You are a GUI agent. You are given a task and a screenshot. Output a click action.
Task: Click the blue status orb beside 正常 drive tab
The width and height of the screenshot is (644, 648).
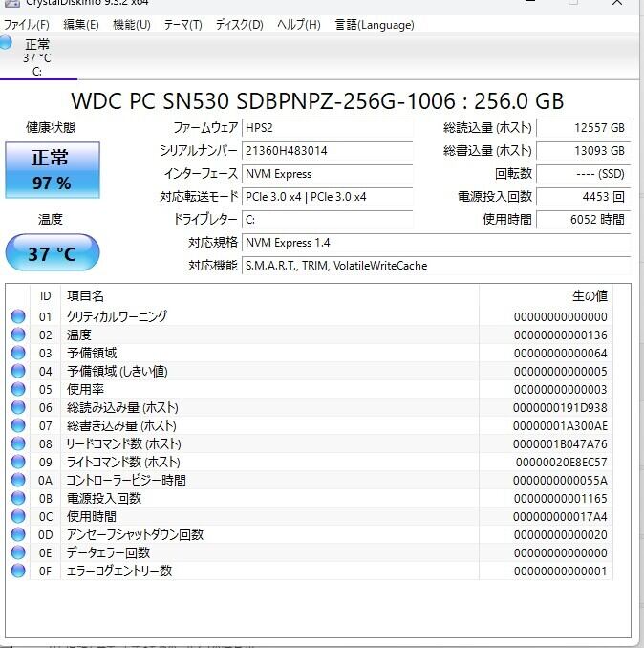(x=6, y=43)
